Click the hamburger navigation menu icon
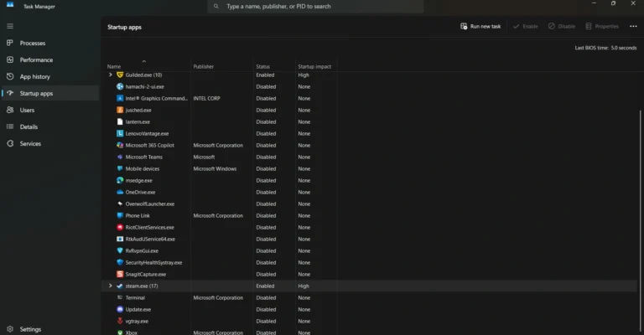The image size is (644, 335). [x=10, y=26]
